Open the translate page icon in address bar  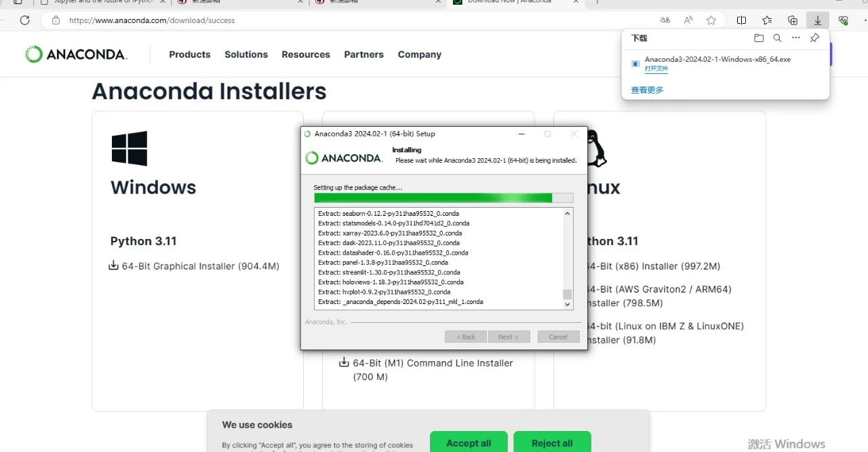tap(665, 20)
